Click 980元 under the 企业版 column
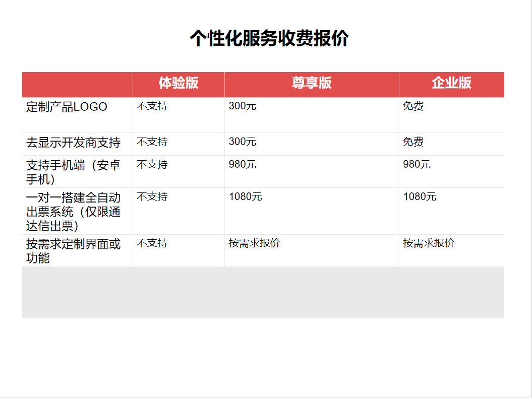This screenshot has height=398, width=532. pos(417,165)
